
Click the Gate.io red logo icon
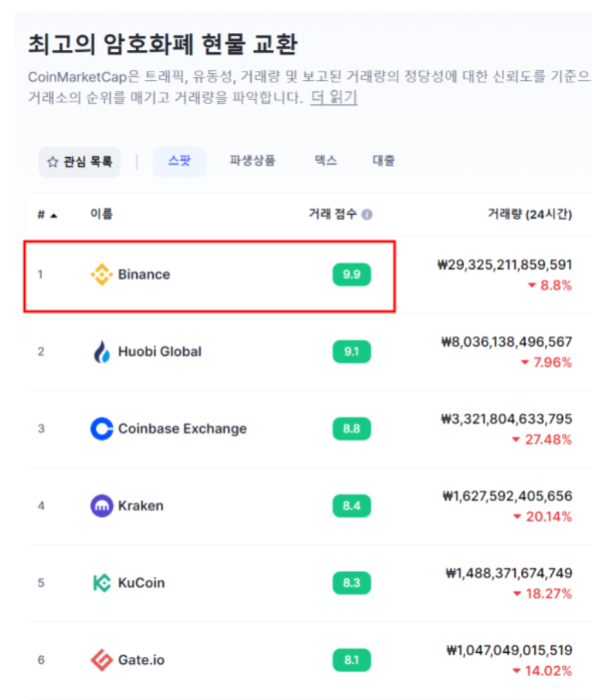point(102,660)
